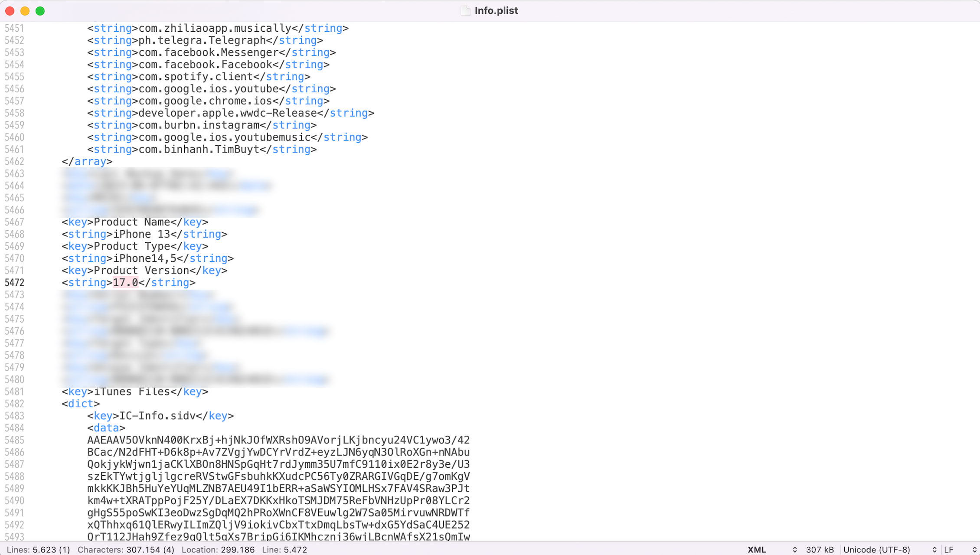980x555 pixels.
Task: Click the data line starting mkkKKJBh5HuYe
Action: (x=278, y=489)
